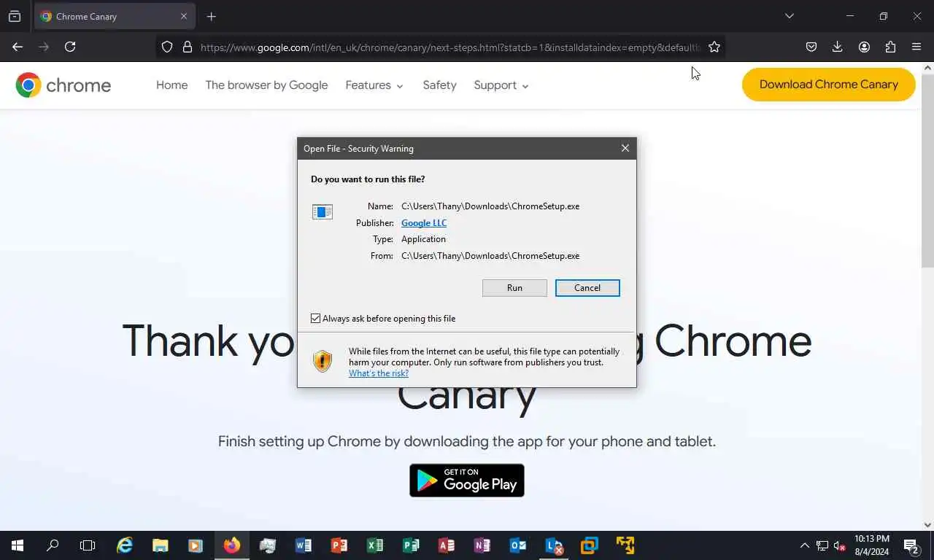Open File Explorer from the taskbar

(x=160, y=545)
